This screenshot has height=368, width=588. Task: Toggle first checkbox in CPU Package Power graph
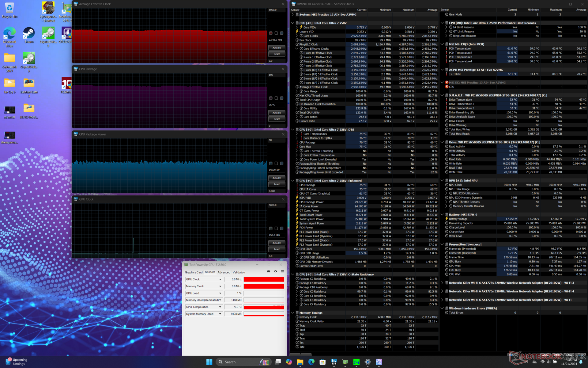coord(271,163)
